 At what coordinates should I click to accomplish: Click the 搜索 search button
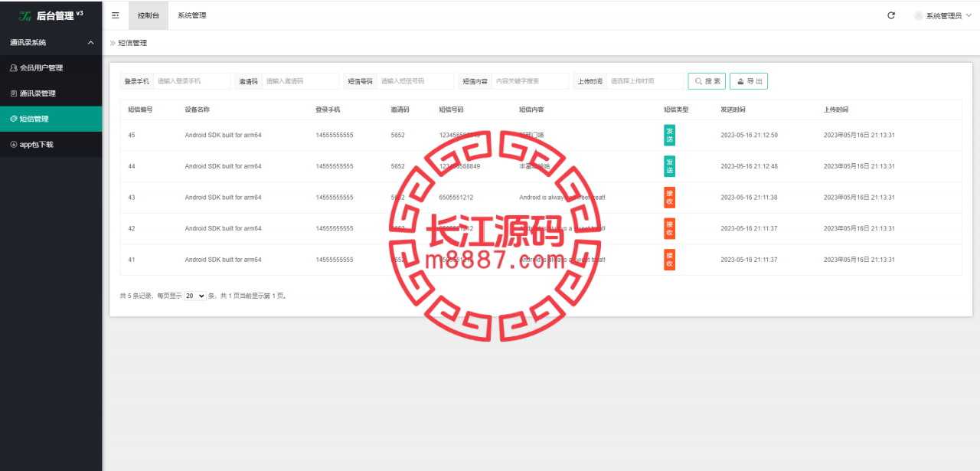(707, 81)
